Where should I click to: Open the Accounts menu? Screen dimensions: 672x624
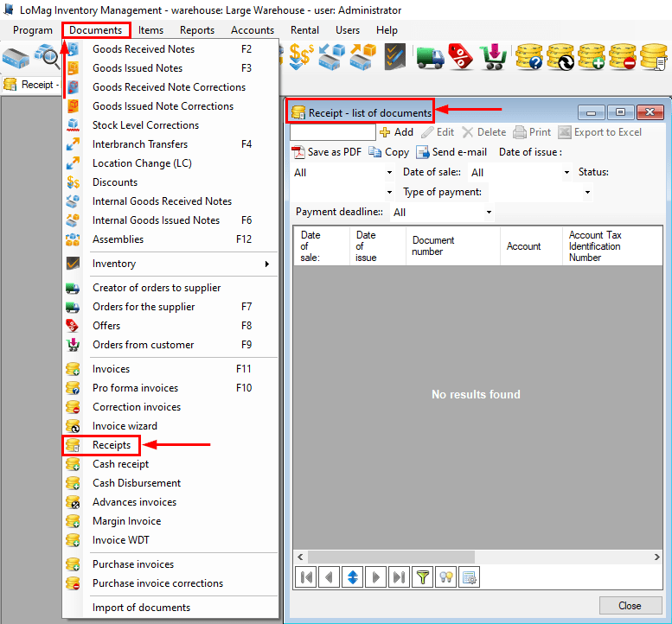253,30
